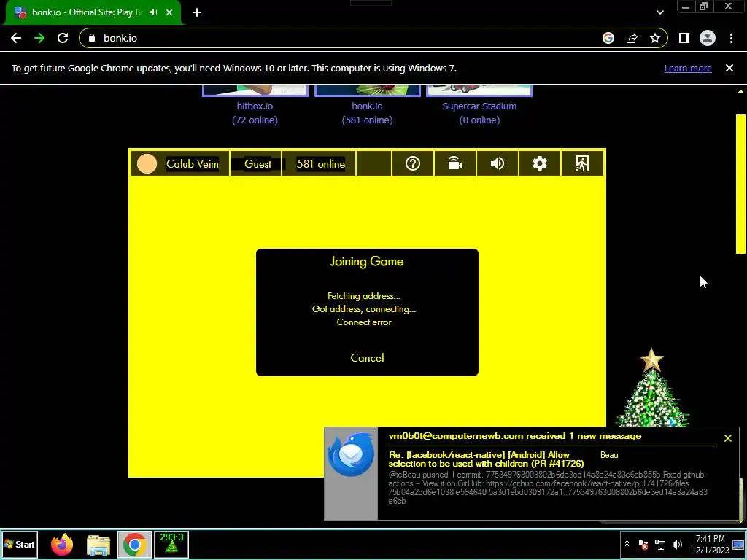Image resolution: width=747 pixels, height=560 pixels.
Task: Share this page using share icon
Action: [x=632, y=38]
